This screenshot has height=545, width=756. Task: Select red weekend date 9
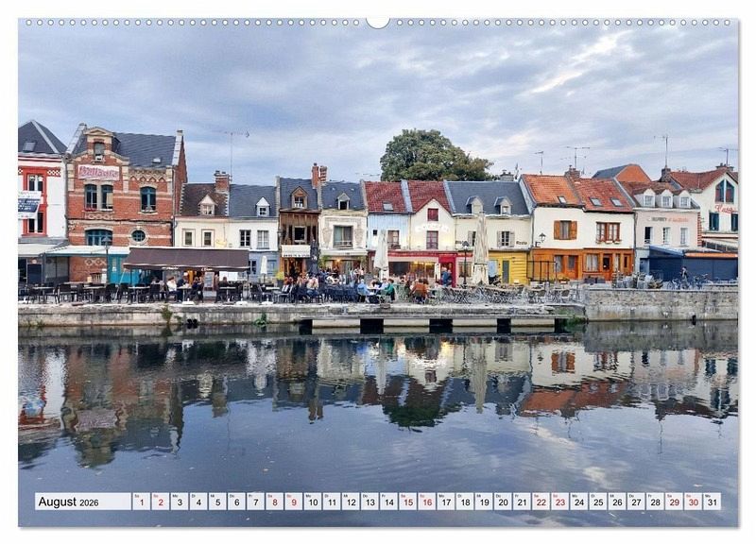(x=294, y=502)
